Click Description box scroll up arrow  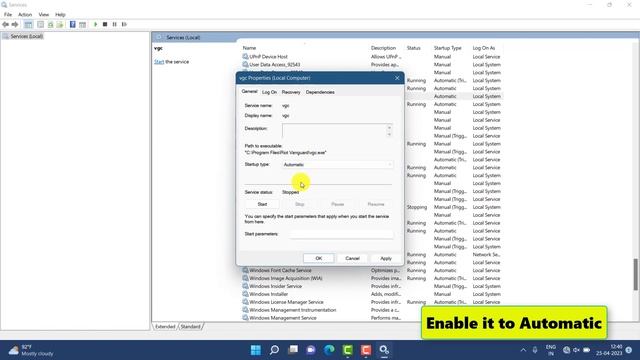pos(389,127)
